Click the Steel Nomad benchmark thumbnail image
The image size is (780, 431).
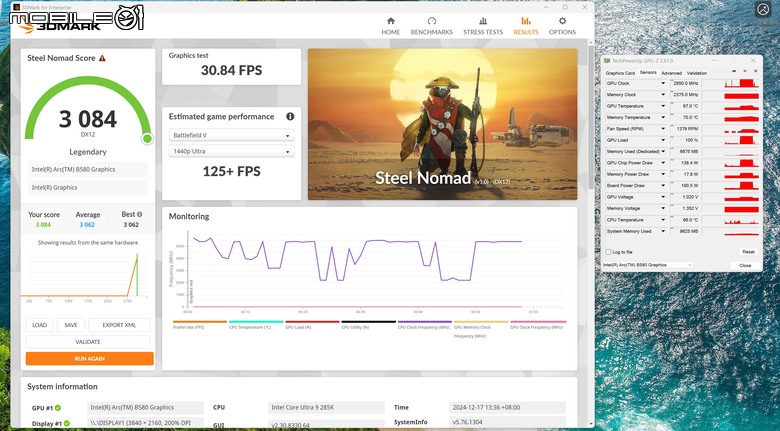tap(443, 124)
